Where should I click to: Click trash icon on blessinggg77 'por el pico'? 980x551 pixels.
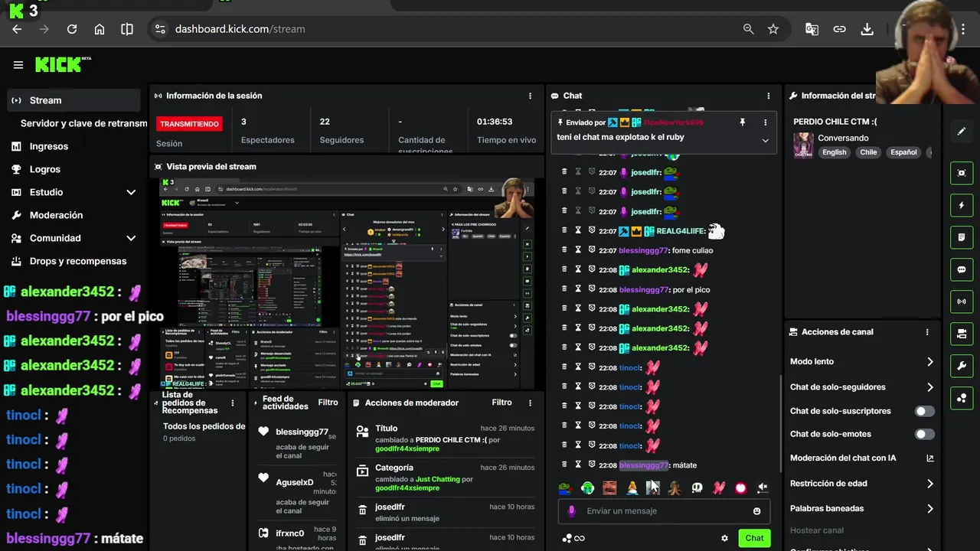[x=564, y=289]
